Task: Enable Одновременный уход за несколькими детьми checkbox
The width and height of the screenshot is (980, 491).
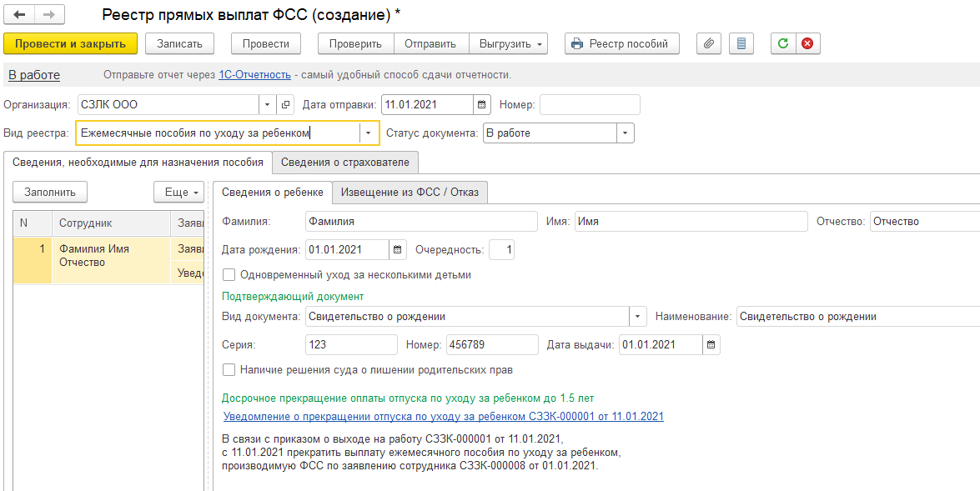Action: tap(229, 274)
